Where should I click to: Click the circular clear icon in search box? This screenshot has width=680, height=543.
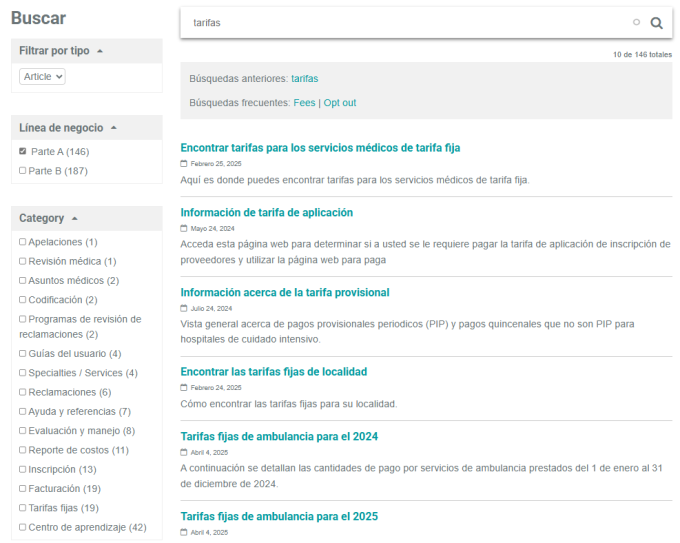(636, 22)
